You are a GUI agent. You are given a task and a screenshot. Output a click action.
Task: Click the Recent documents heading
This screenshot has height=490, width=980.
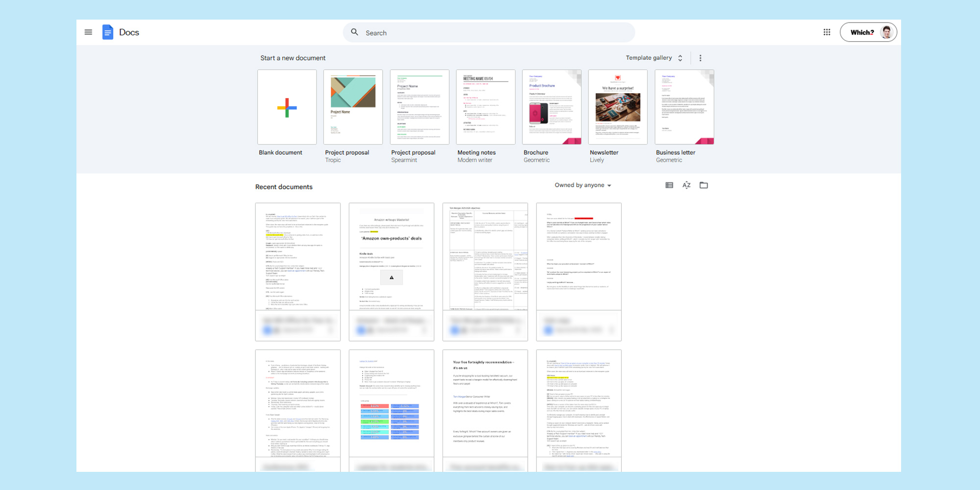283,187
